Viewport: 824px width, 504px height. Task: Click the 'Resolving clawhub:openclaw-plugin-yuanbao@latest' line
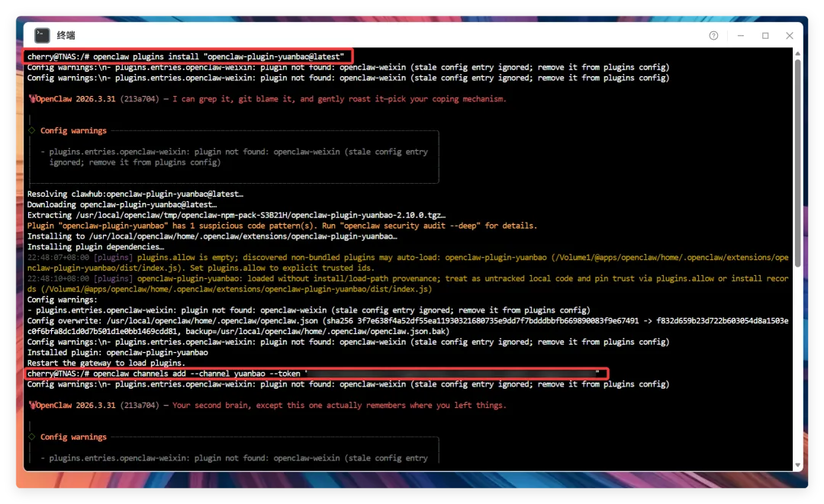tap(135, 194)
